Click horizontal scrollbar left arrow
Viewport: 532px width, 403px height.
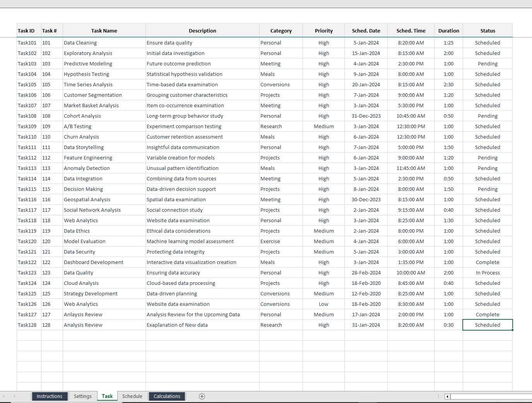[447, 396]
